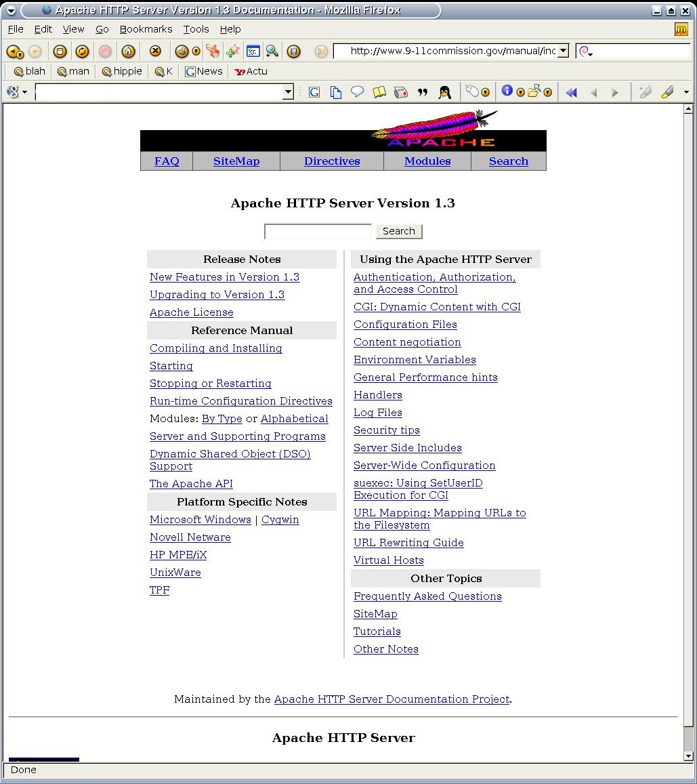Go back with the Back arrow button
The image size is (697, 784).
point(12,51)
